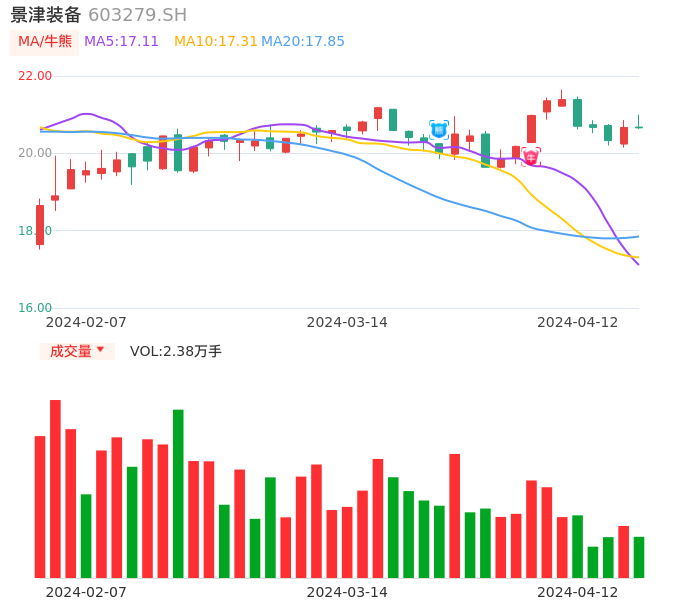
Task: Open the 成交量 indicator dropdown
Action: pyautogui.click(x=77, y=351)
